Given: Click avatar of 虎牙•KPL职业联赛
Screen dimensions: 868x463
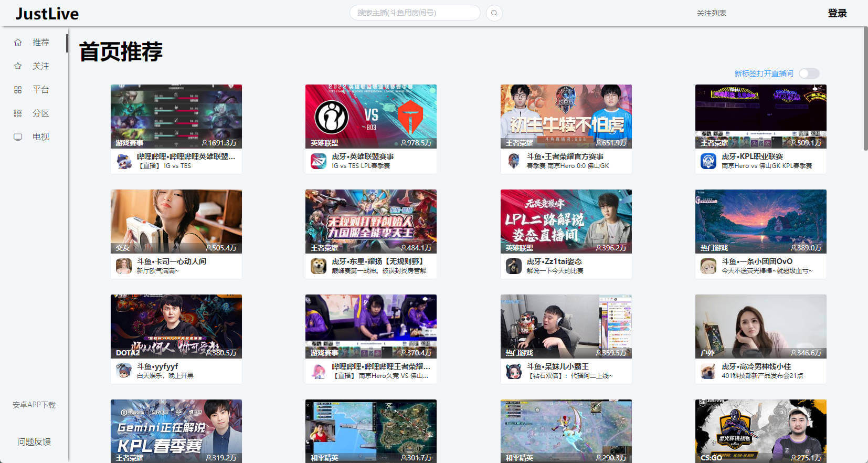Looking at the screenshot, I should [x=708, y=161].
